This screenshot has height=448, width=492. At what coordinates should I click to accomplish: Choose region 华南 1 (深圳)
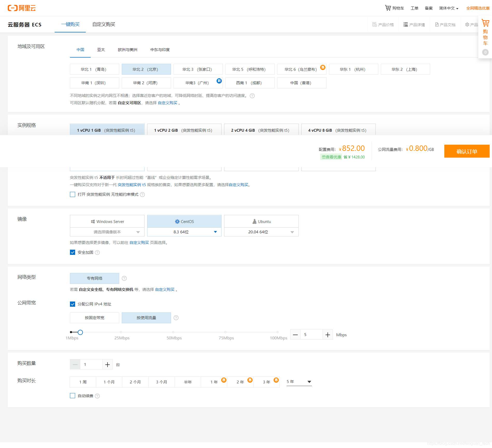(95, 83)
